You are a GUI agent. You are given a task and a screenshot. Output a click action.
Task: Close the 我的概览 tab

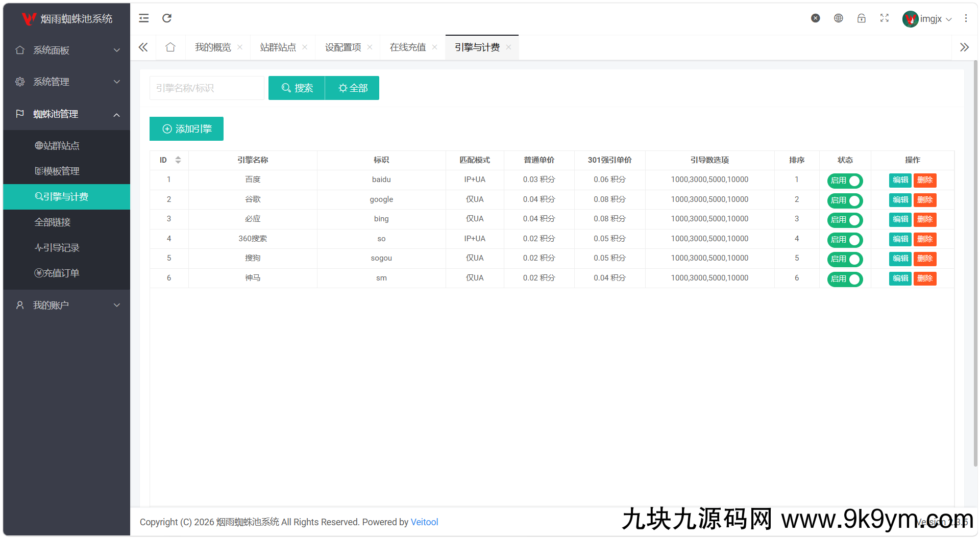point(240,47)
